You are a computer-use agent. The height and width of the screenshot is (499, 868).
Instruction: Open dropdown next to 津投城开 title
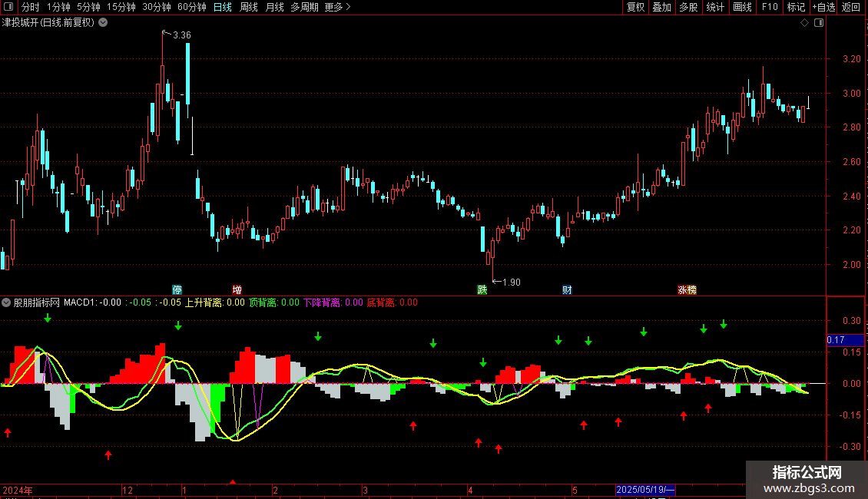coord(103,23)
